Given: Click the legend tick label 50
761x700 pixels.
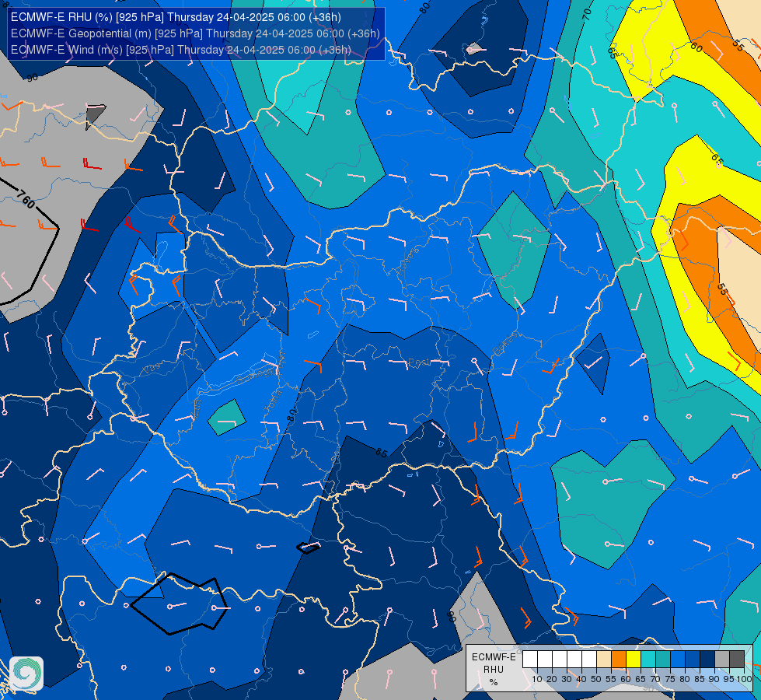Looking at the screenshot, I should (x=596, y=679).
